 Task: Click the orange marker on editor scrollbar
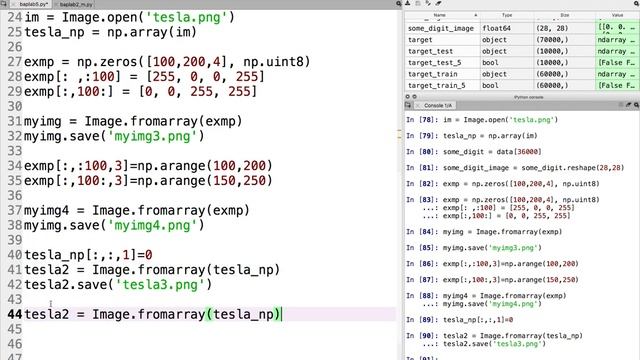coord(400,135)
